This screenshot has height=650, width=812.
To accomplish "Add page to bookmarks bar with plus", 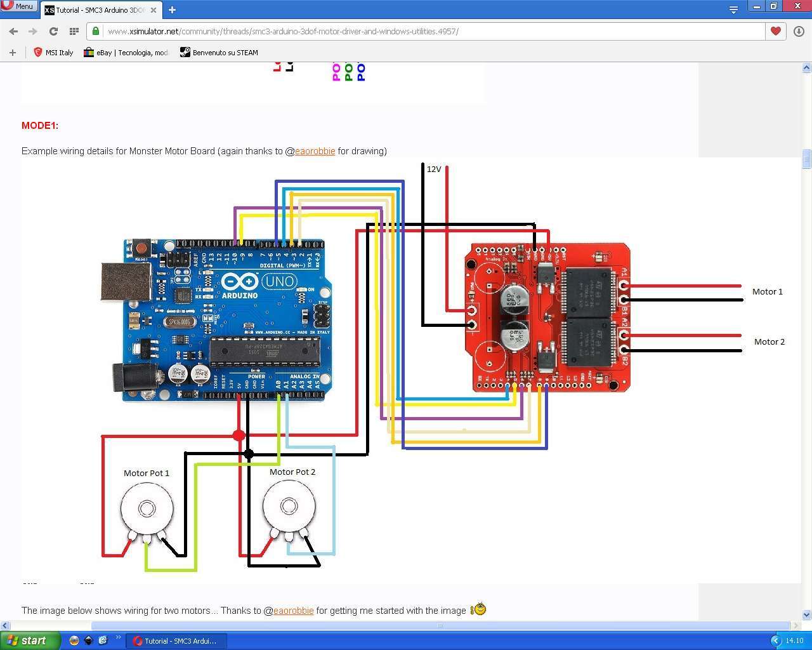I will (13, 53).
